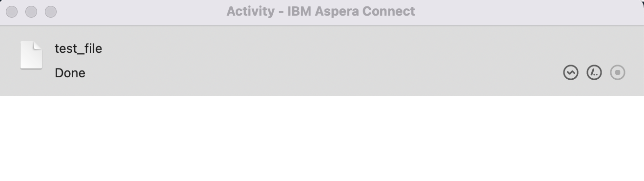The image size is (644, 181).
Task: Click the slash-dots path icon
Action: [594, 73]
